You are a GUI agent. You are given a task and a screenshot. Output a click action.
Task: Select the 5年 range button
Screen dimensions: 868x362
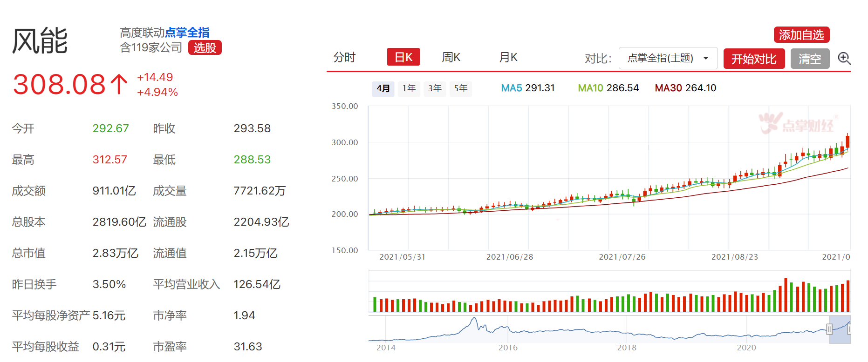point(461,88)
